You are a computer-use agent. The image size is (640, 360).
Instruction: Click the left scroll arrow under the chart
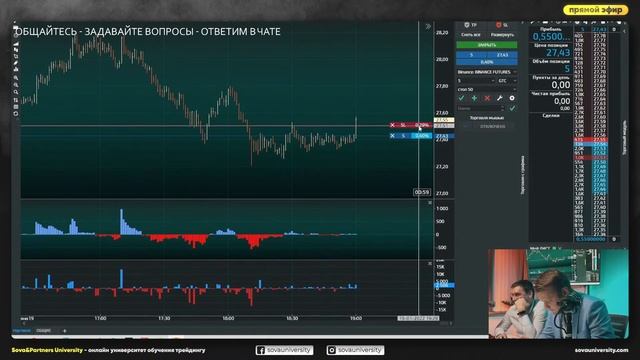23,324
